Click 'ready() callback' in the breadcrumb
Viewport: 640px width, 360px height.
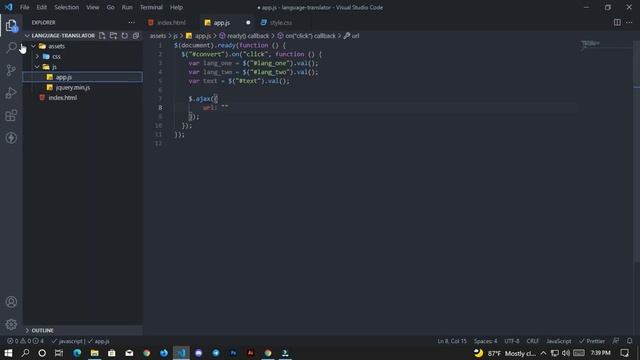point(248,36)
